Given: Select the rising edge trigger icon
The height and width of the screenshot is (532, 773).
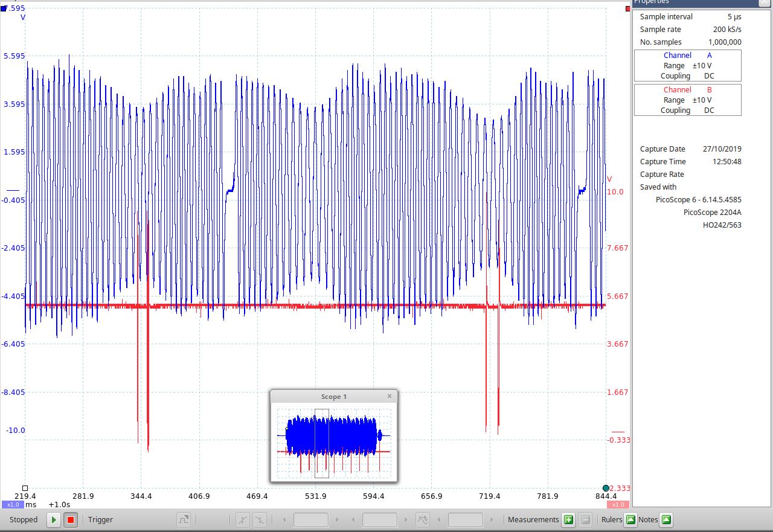Looking at the screenshot, I should [243, 519].
